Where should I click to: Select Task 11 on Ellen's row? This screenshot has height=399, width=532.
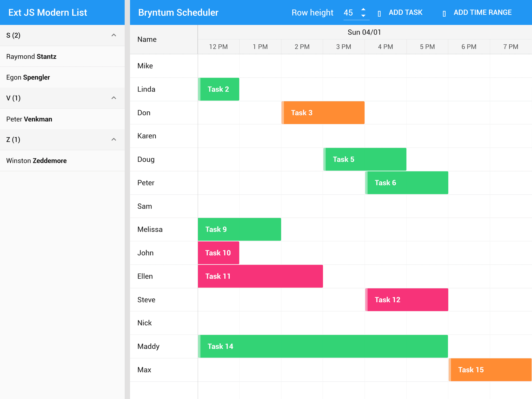pyautogui.click(x=260, y=276)
